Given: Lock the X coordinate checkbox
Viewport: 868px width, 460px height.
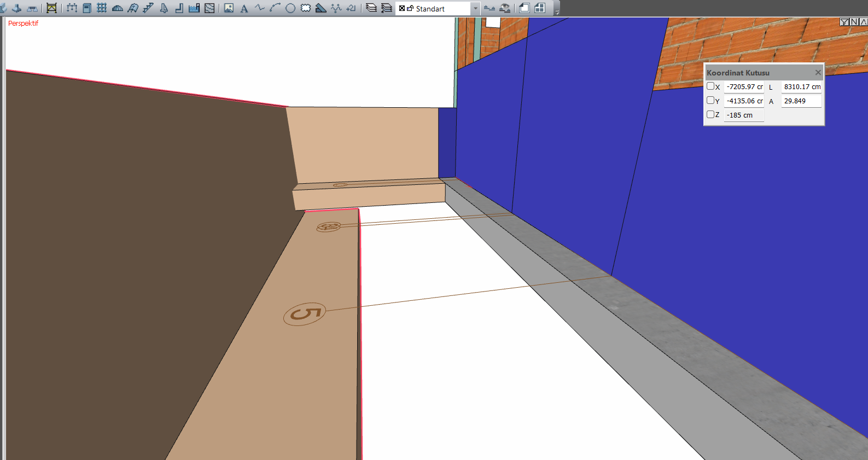Looking at the screenshot, I should (x=710, y=86).
